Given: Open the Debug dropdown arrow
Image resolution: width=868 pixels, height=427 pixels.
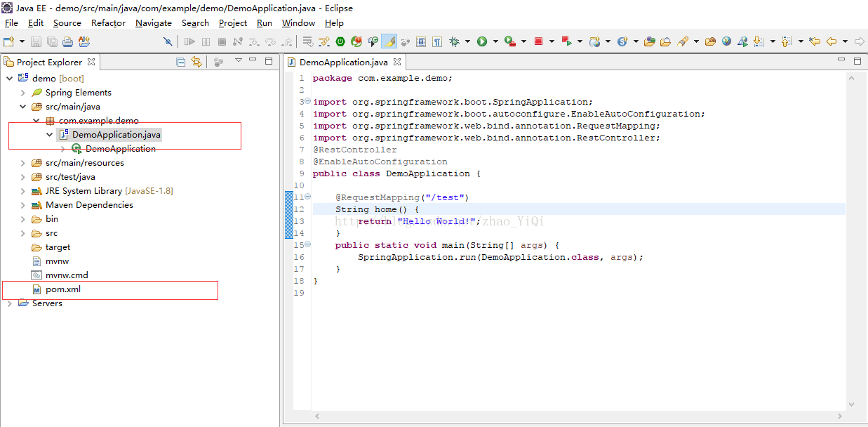Looking at the screenshot, I should pyautogui.click(x=467, y=41).
